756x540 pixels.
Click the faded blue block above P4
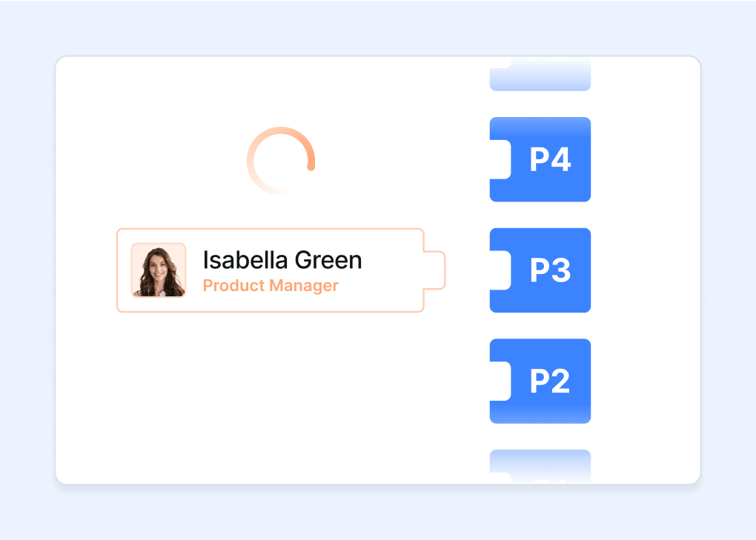tap(540, 75)
